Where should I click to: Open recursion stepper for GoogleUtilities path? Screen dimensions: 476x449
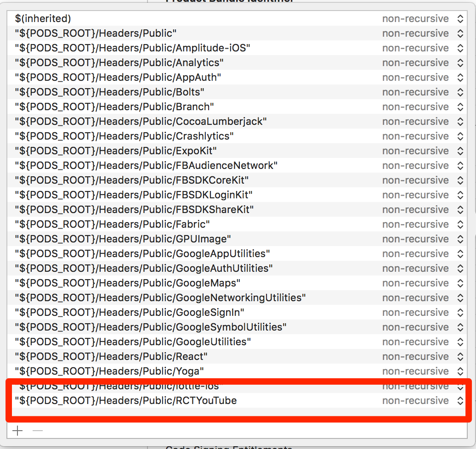click(x=460, y=342)
